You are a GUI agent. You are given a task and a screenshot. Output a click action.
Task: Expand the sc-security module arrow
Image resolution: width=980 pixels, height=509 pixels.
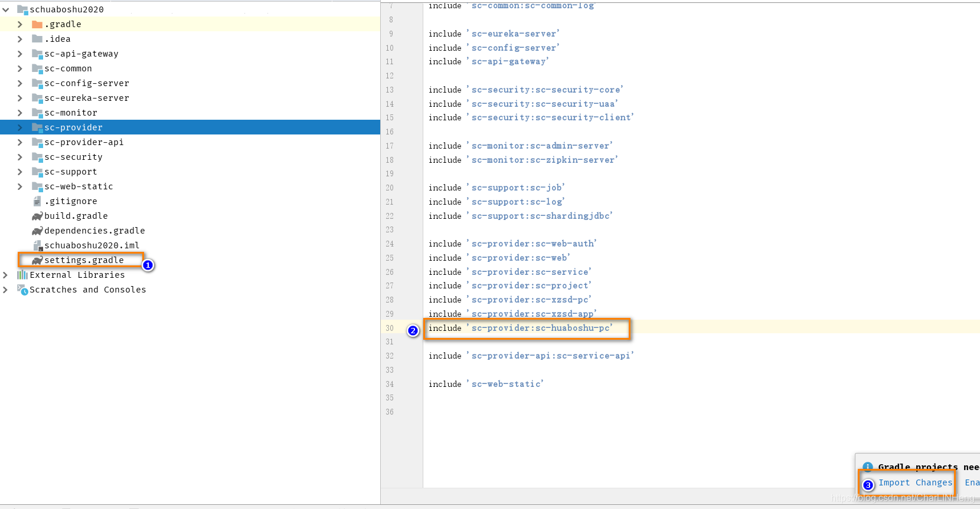pos(20,157)
